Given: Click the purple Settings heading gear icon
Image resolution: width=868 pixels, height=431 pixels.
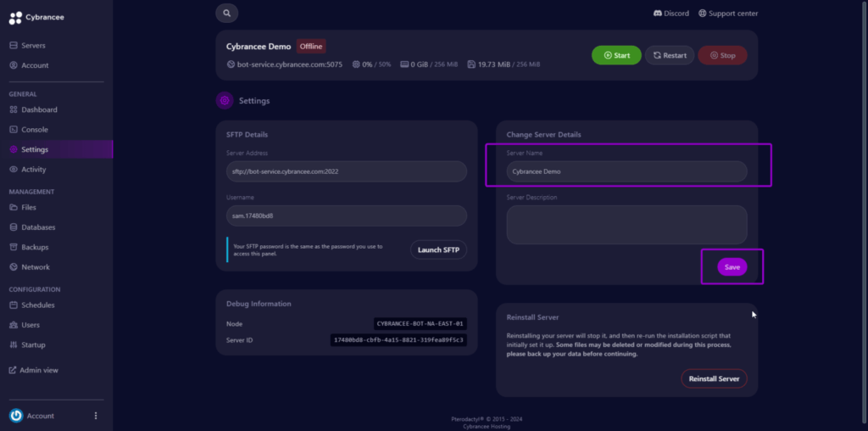Looking at the screenshot, I should pos(225,101).
